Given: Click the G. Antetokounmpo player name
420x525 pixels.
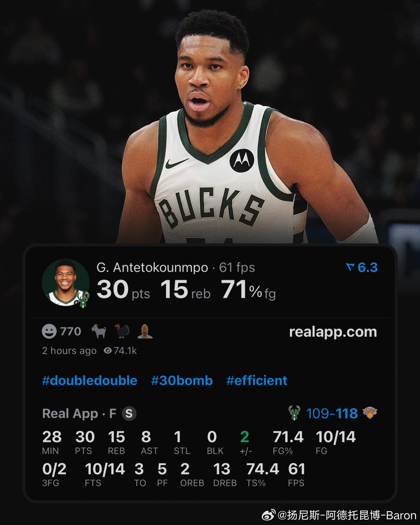Looking at the screenshot, I should tap(152, 268).
